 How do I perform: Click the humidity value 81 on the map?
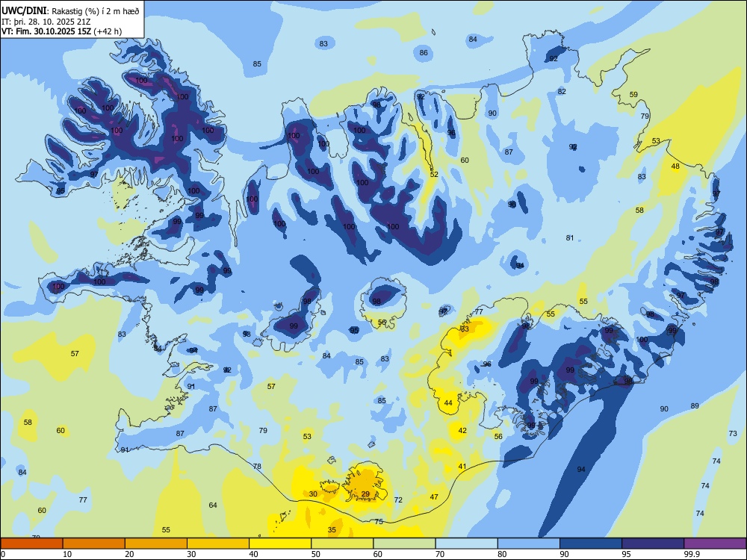pyautogui.click(x=570, y=237)
